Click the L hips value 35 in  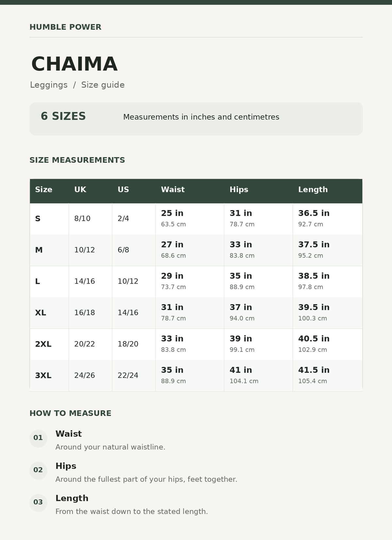[x=241, y=276]
